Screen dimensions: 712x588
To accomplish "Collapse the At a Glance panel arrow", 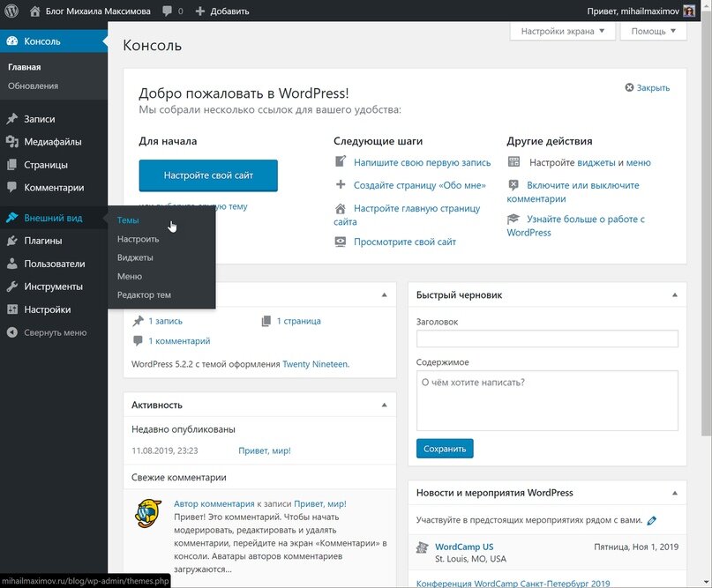I will [x=384, y=295].
